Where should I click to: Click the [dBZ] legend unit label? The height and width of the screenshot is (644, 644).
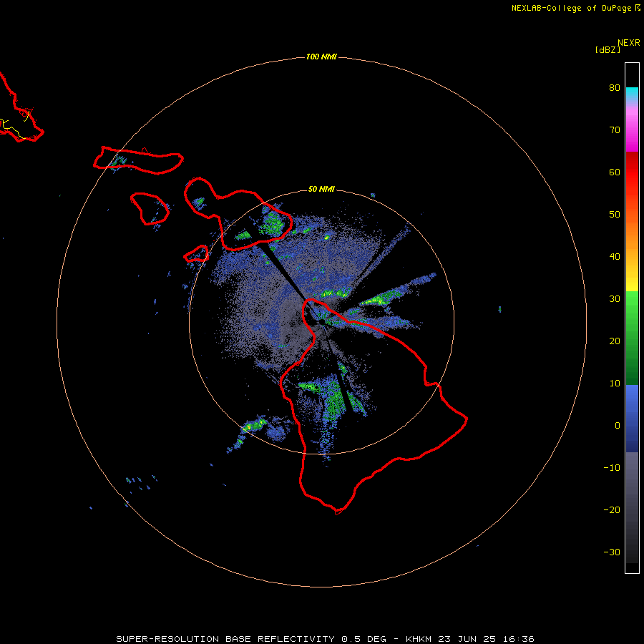608,50
